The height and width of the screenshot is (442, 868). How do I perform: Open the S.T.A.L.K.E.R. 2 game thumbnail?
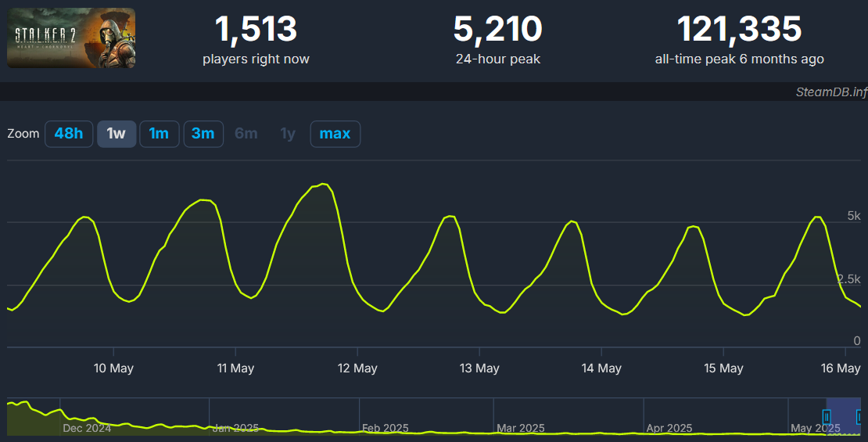pyautogui.click(x=71, y=38)
